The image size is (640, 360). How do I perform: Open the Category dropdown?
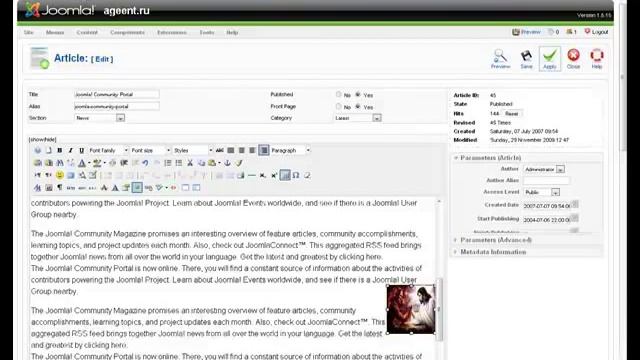click(358, 118)
